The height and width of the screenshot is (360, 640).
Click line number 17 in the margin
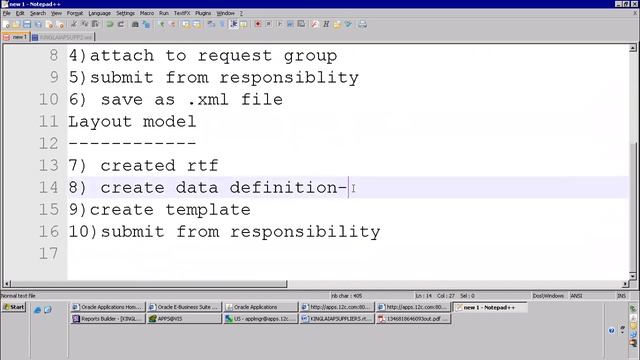click(x=49, y=254)
